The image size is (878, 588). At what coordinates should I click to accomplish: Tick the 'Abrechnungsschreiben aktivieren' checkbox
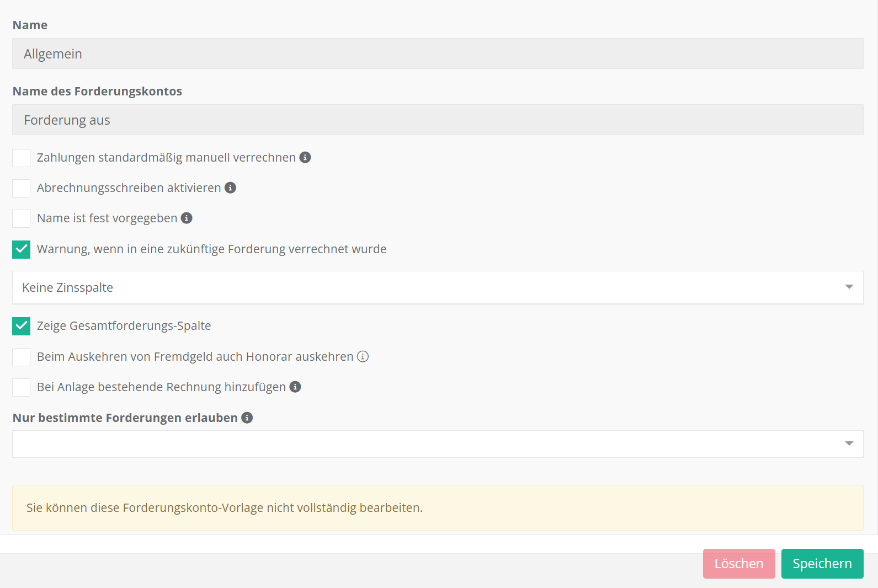click(22, 188)
